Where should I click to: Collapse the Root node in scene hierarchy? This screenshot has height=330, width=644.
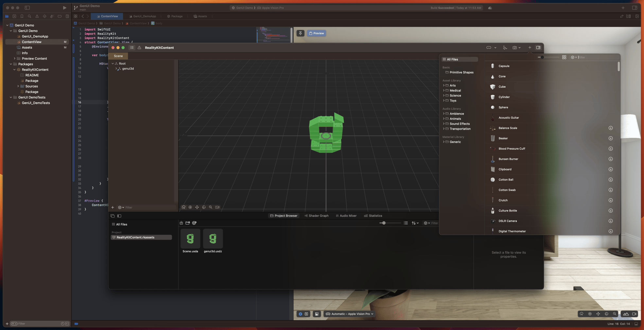pyautogui.click(x=113, y=64)
